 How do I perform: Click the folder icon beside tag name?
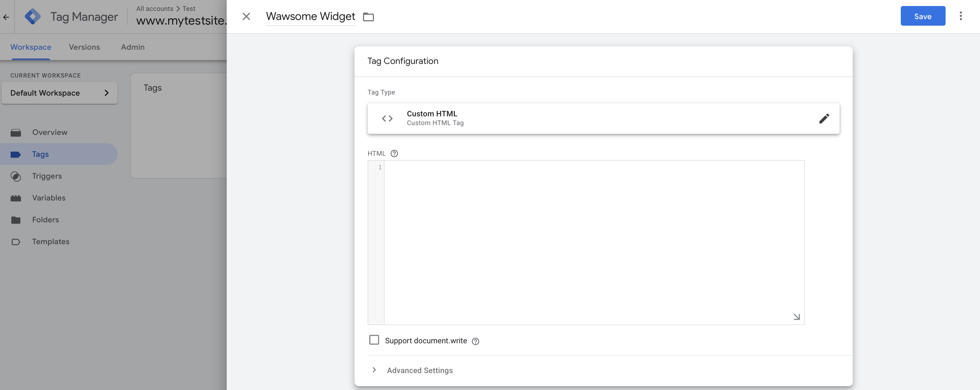368,17
